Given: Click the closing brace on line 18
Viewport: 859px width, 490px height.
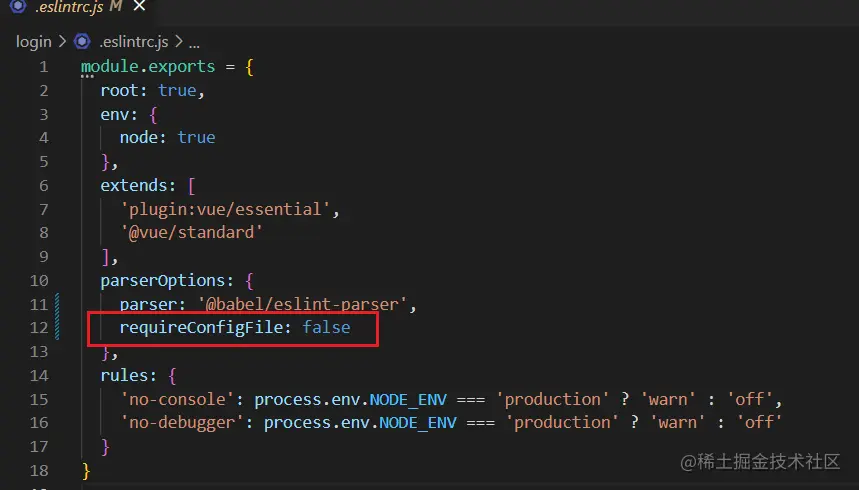Looking at the screenshot, I should click(85, 471).
